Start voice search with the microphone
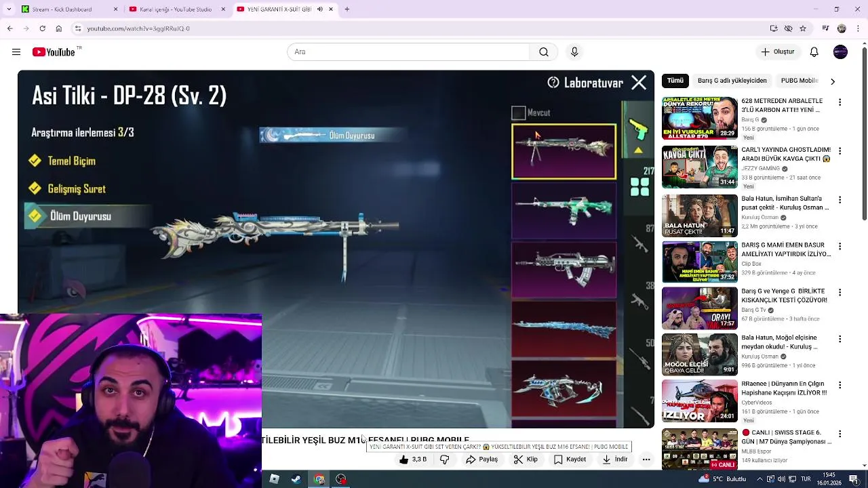 click(574, 52)
